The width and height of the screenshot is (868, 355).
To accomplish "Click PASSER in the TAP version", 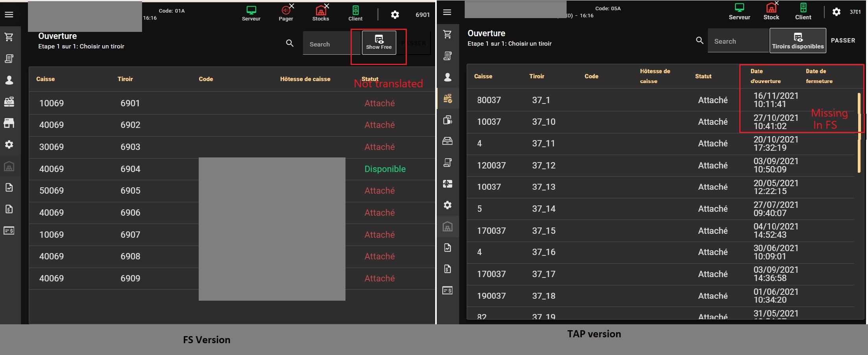I will click(x=843, y=41).
